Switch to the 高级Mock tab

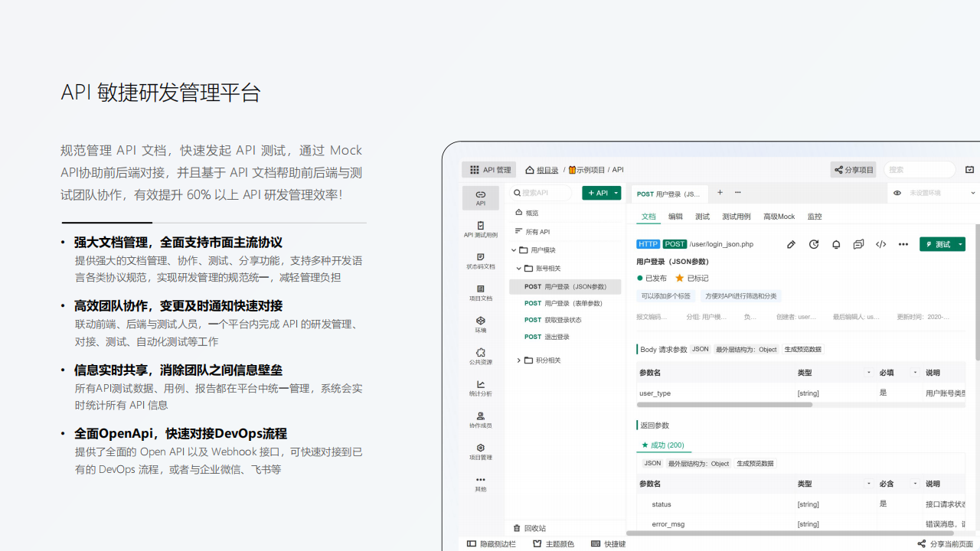pos(779,217)
